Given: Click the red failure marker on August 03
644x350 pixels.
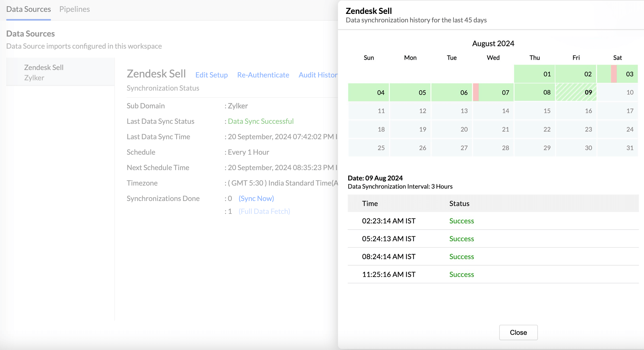Looking at the screenshot, I should tap(614, 74).
